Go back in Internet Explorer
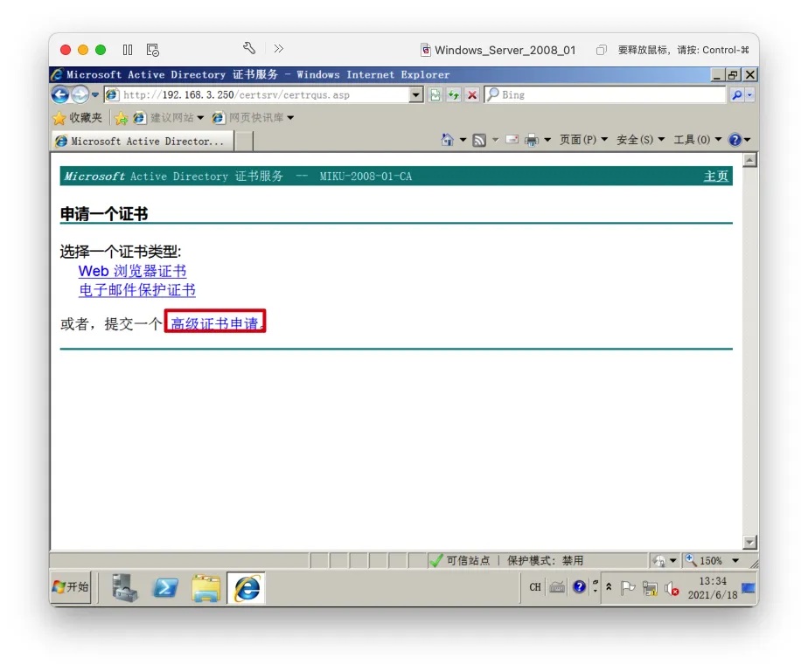808x672 pixels. [x=60, y=94]
